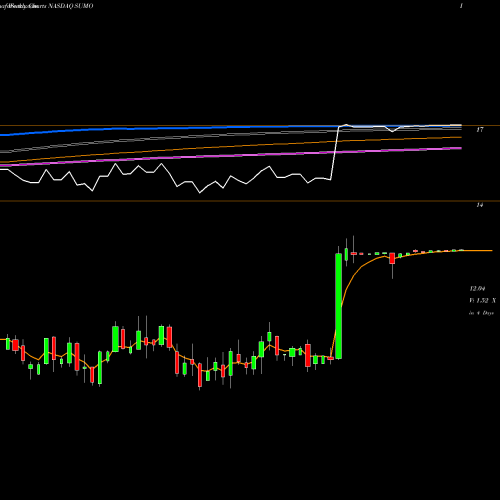Image resolution: width=500 pixels, height=500 pixels.
Task: Click the NASDAQ SUMO chart title
Action: coord(71,6)
